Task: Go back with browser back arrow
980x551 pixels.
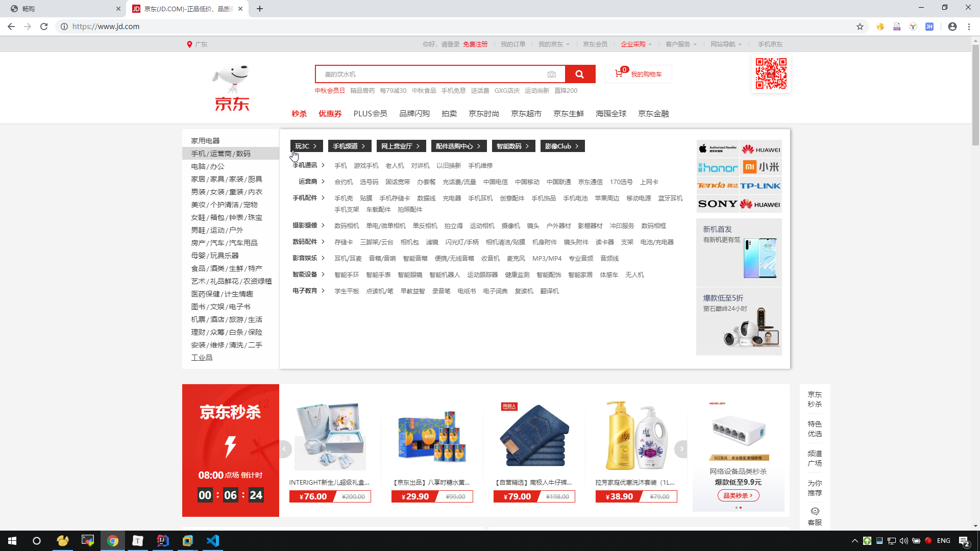Action: pos(11,27)
